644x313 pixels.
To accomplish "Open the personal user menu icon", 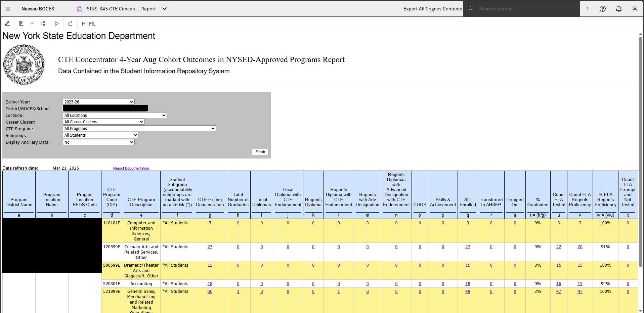I will click(635, 9).
